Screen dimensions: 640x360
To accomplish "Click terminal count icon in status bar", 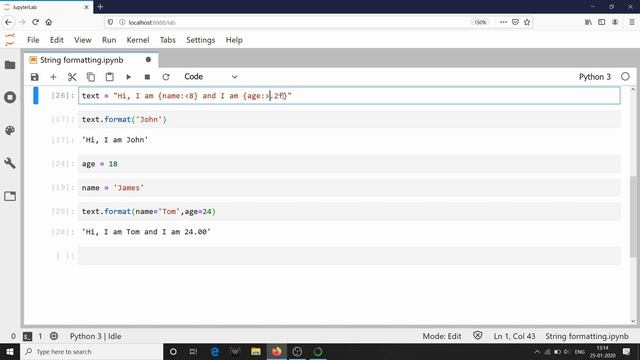I will (x=27, y=336).
